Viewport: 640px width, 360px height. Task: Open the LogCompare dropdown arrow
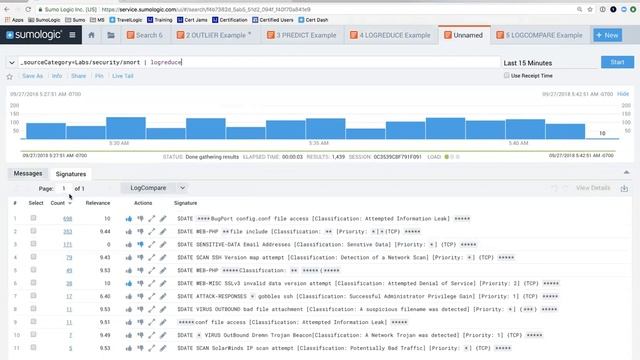pos(182,188)
